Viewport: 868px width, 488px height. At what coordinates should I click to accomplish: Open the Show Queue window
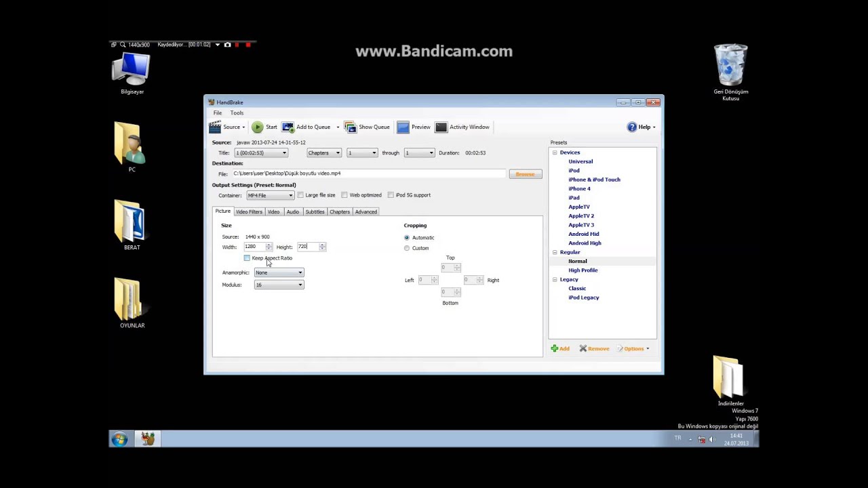(367, 127)
